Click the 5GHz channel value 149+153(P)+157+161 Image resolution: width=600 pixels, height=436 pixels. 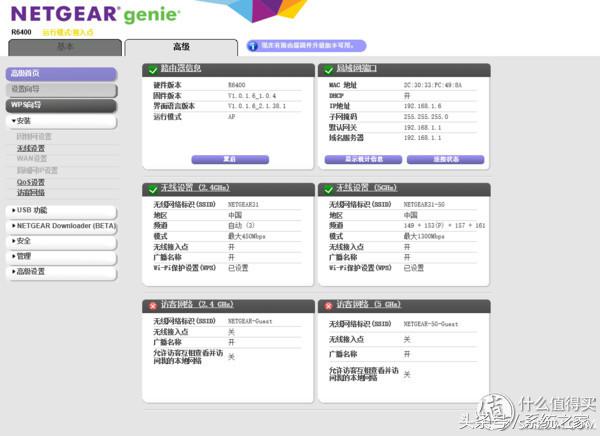(444, 225)
